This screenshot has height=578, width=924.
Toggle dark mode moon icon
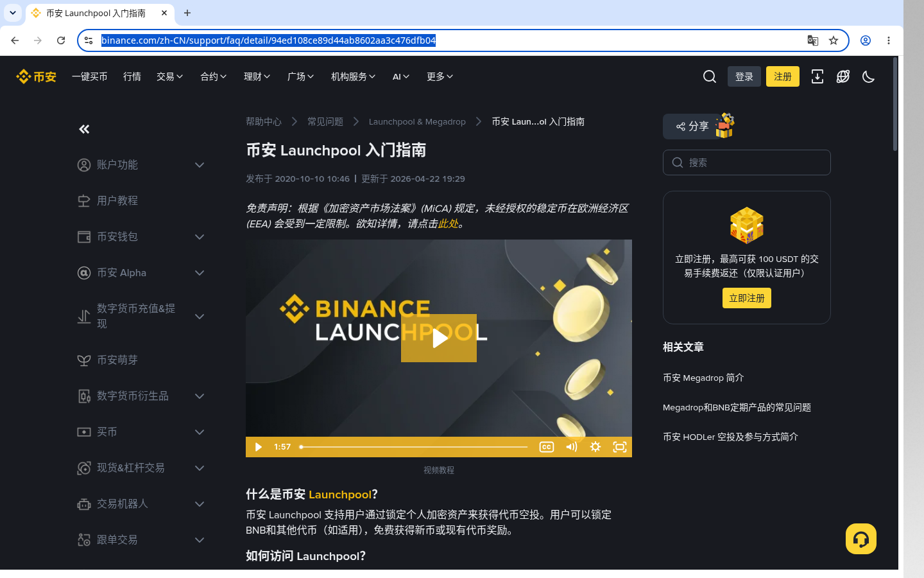click(x=869, y=76)
